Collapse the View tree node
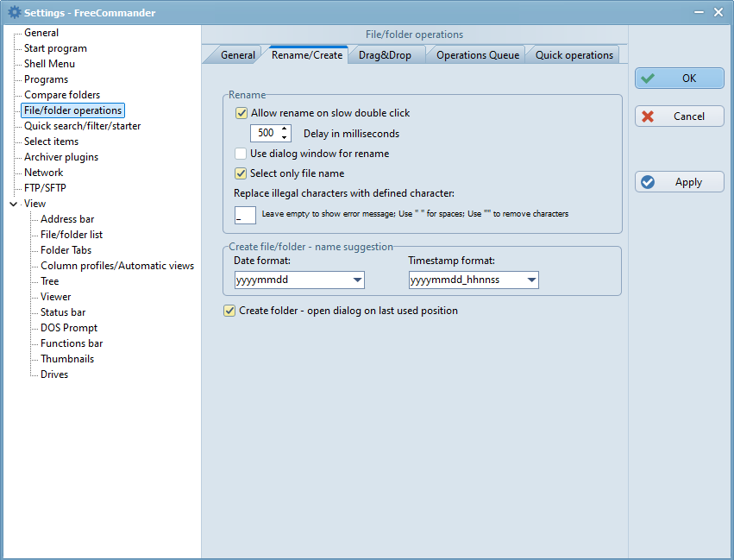This screenshot has width=734, height=560. coord(14,204)
